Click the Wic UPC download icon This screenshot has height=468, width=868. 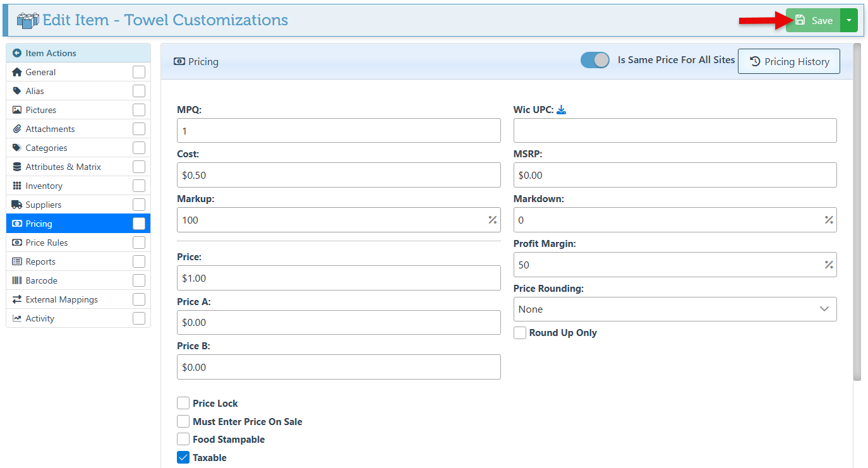(561, 110)
